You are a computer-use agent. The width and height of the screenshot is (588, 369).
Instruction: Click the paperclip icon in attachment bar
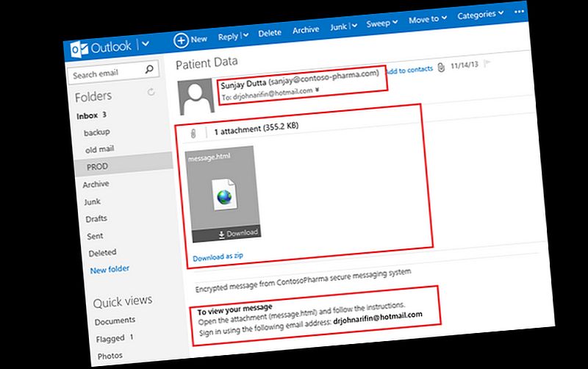193,133
